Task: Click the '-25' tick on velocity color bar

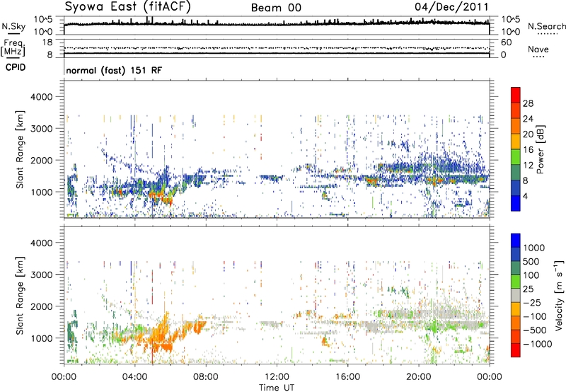Action: [531, 303]
